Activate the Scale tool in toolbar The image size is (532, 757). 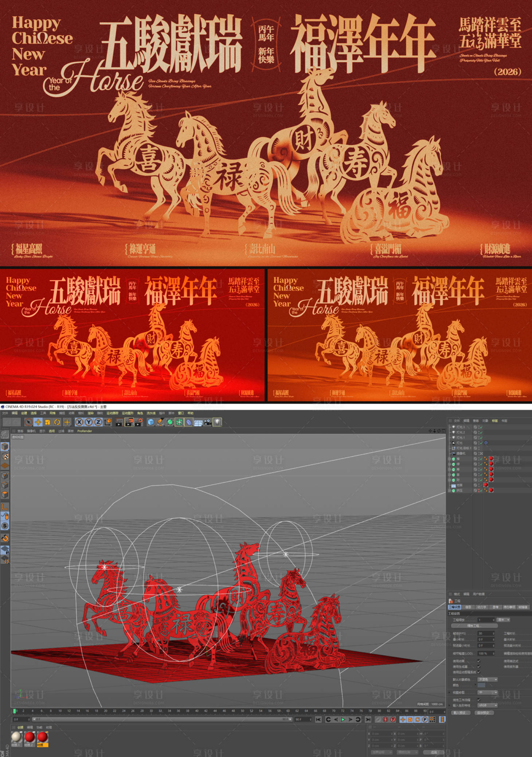coord(47,422)
